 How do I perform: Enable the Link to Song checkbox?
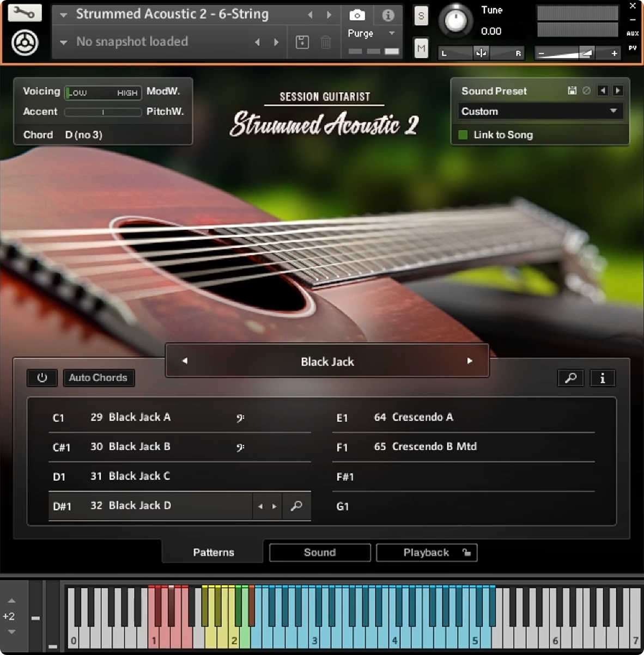click(463, 134)
